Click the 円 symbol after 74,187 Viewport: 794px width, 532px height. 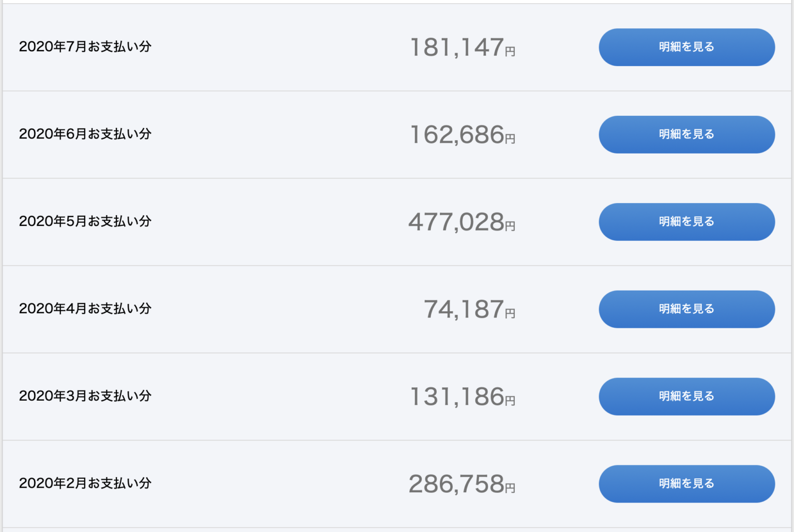(x=510, y=314)
